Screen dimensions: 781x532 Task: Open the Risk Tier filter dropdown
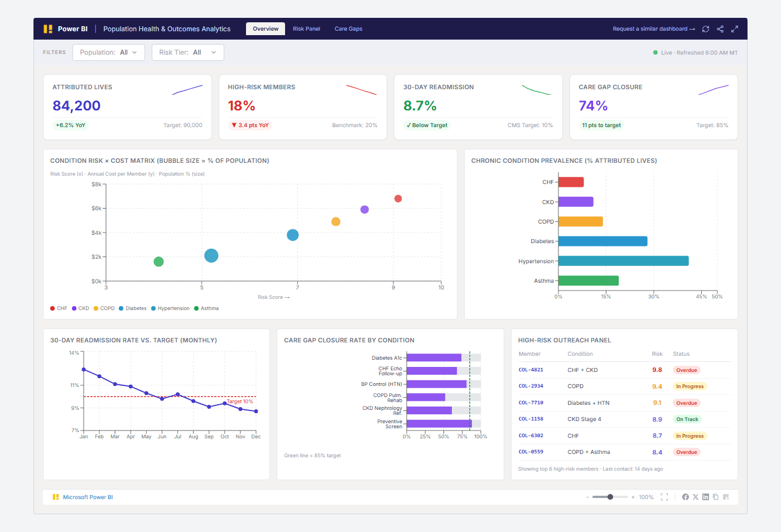click(188, 52)
